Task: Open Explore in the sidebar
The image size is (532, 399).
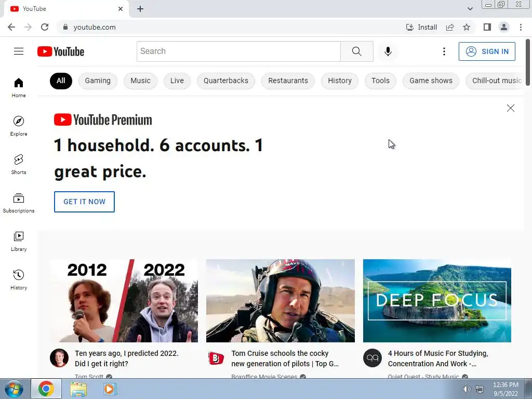Action: [19, 126]
